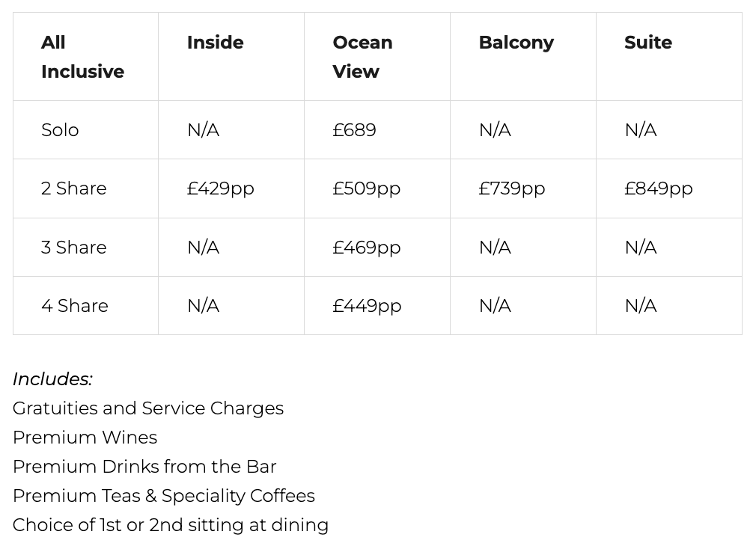756x552 pixels.
Task: Select Gratuities and Service Charges line
Action: pos(148,408)
